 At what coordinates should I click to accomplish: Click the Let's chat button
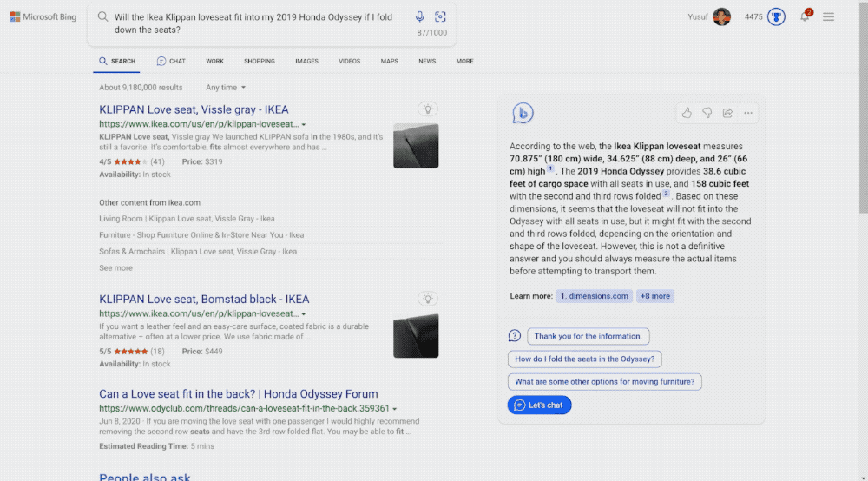[539, 405]
